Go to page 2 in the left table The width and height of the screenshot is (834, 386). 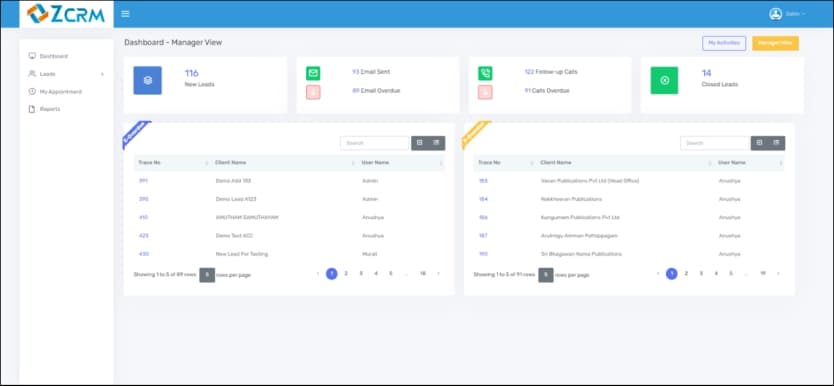[x=346, y=273]
